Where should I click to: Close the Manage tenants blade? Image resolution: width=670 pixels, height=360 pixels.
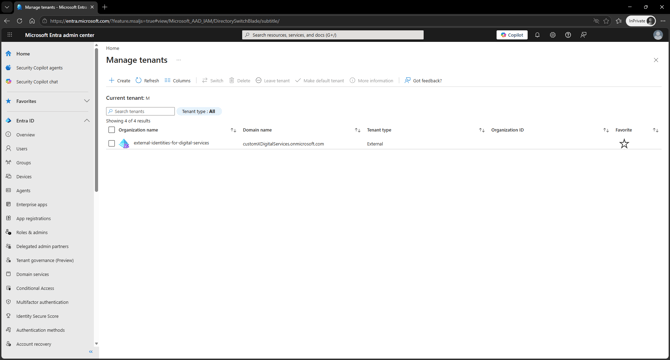tap(656, 60)
